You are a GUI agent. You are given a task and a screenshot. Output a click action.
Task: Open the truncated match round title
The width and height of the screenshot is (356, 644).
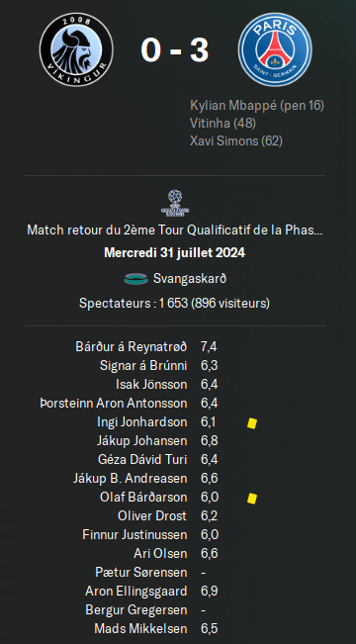(175, 230)
